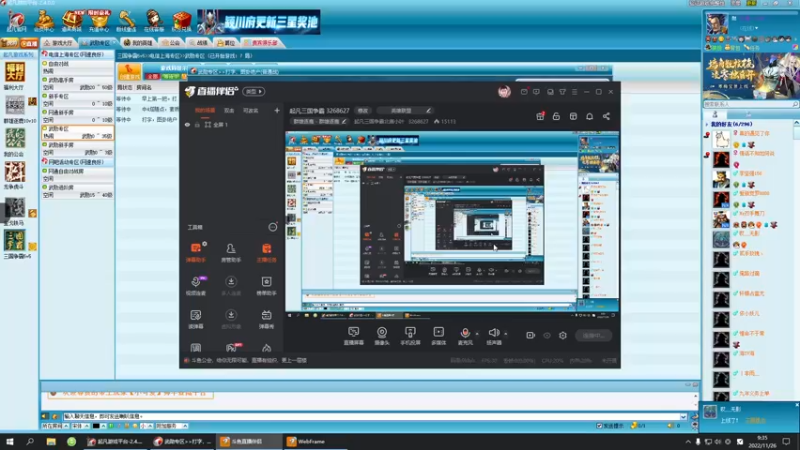Open Windows Start menu

pos(10,442)
